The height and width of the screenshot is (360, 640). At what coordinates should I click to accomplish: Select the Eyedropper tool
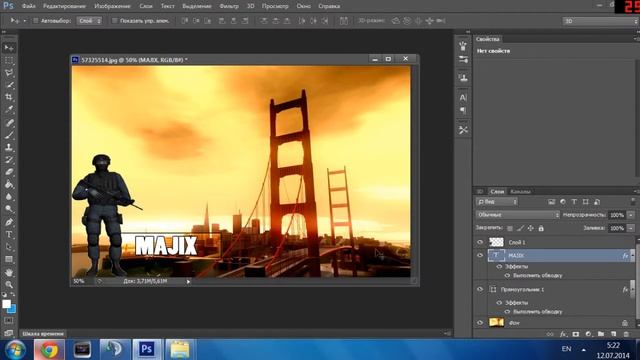[x=9, y=109]
